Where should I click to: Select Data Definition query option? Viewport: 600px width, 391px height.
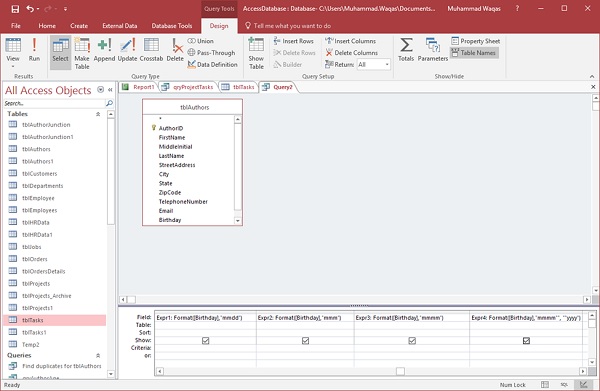coord(213,65)
